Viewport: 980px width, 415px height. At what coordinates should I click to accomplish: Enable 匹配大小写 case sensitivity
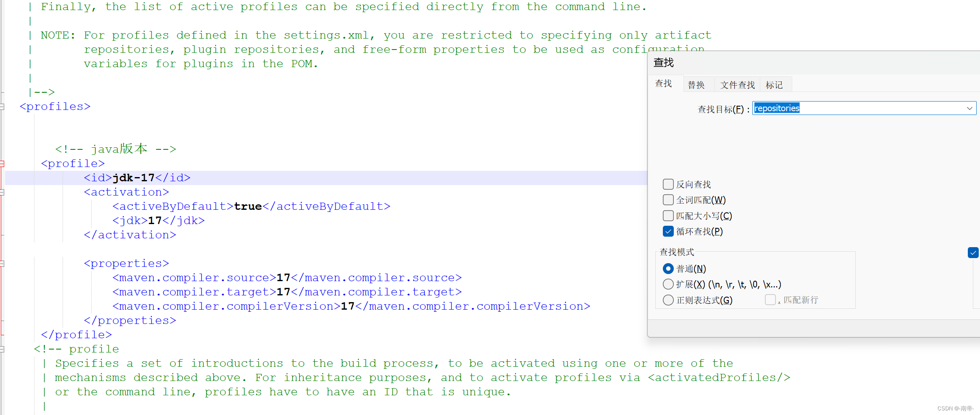coord(668,215)
